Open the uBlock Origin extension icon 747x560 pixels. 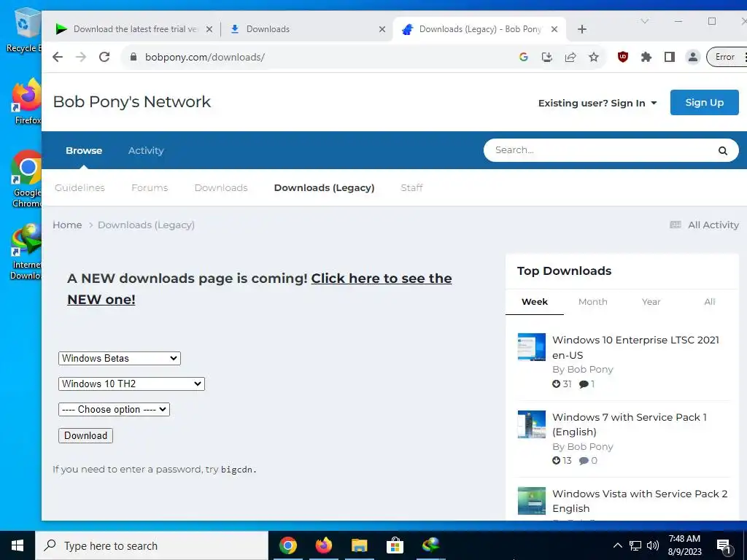[x=623, y=57]
